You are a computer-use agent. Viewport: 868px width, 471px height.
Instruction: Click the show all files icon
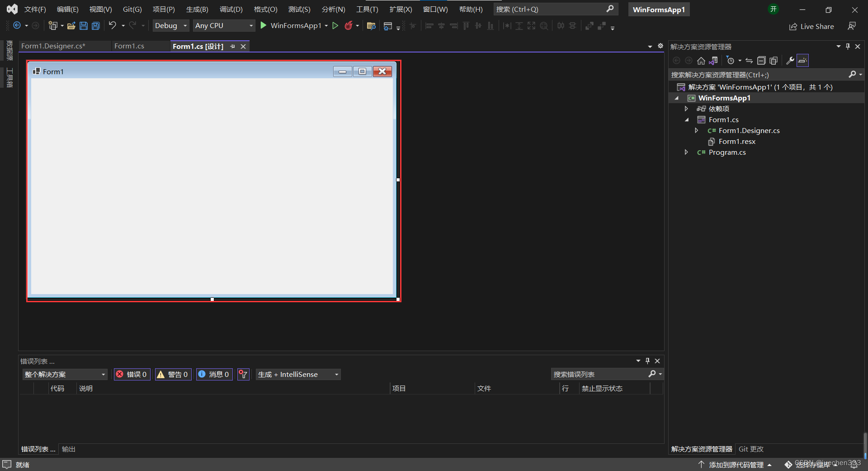pos(774,61)
